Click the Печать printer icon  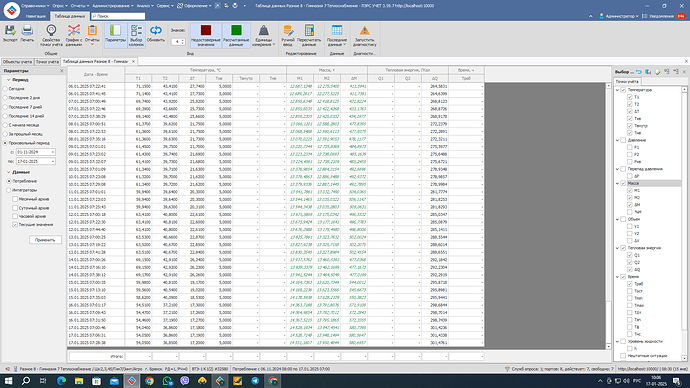point(27,30)
